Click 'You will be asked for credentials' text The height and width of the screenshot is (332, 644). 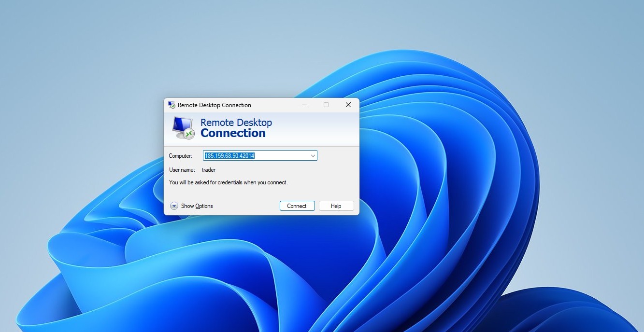[x=229, y=182]
